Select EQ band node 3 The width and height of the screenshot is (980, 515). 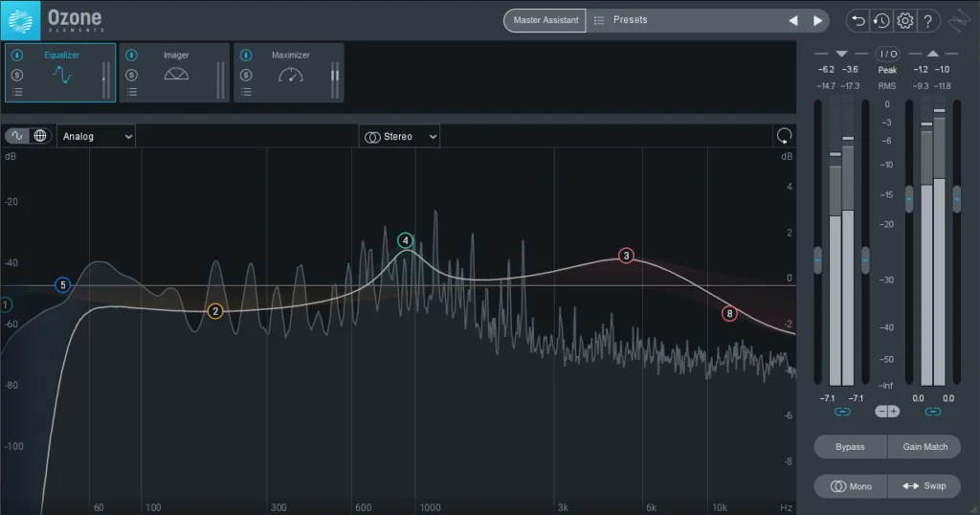click(x=626, y=256)
